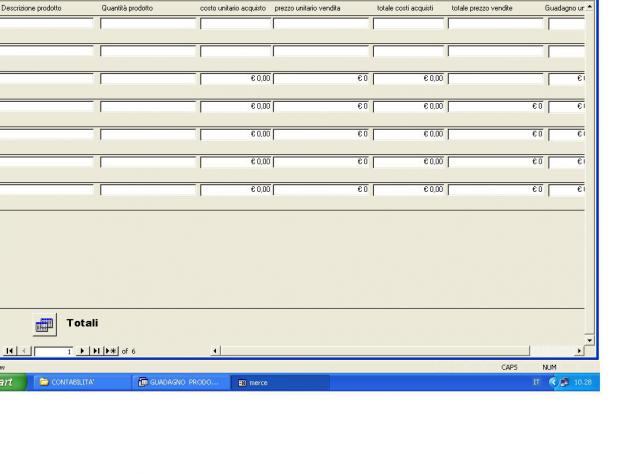This screenshot has height=474, width=632.
Task: Switch to GUADAGNO PRODO... taskbar window
Action: (x=181, y=382)
